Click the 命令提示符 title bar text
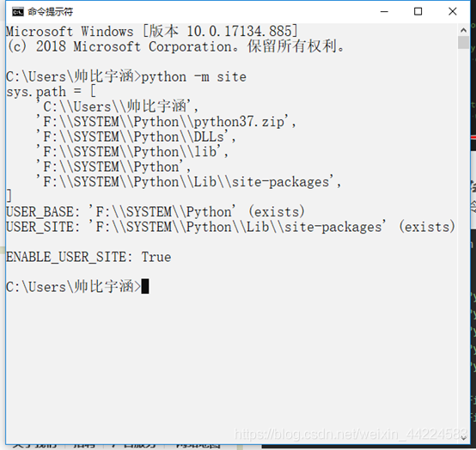Image resolution: width=476 pixels, height=450 pixels. click(x=51, y=12)
